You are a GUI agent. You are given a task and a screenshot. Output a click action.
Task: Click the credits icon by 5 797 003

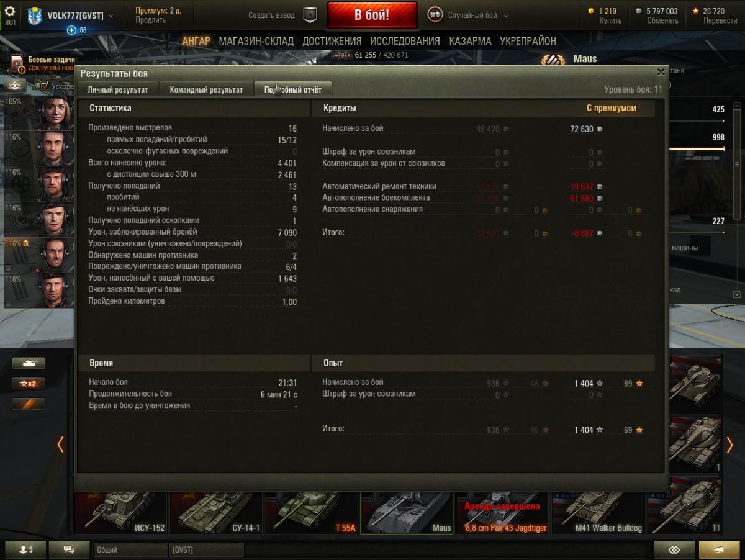click(x=639, y=11)
